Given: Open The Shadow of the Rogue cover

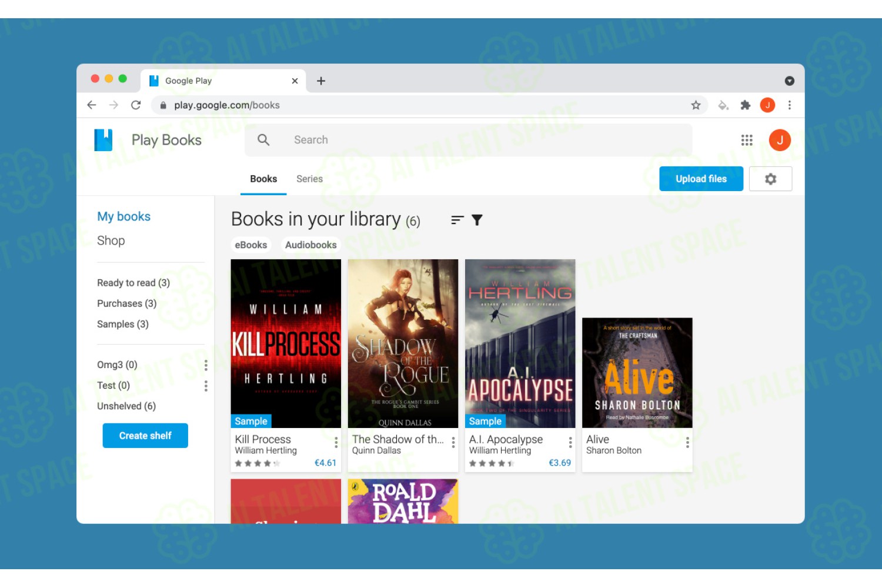Looking at the screenshot, I should pos(403,343).
